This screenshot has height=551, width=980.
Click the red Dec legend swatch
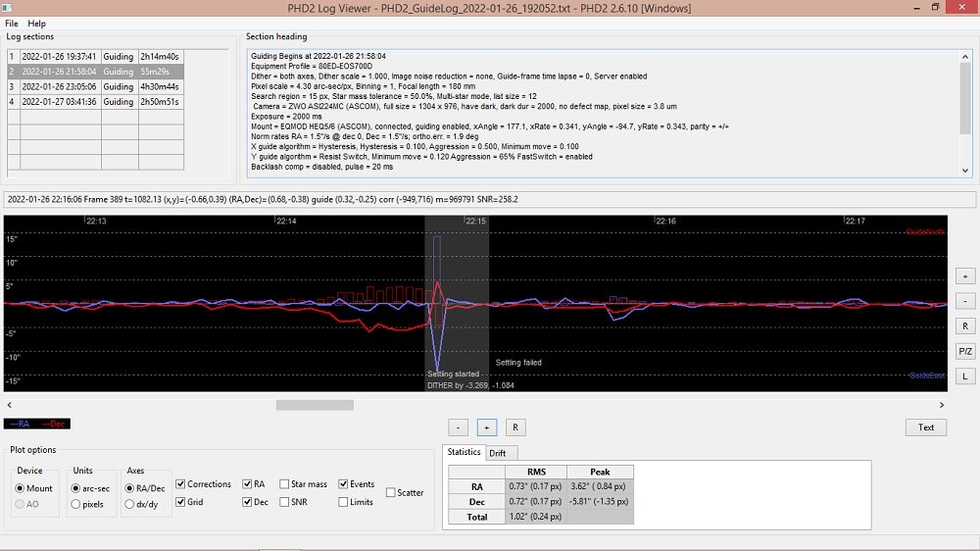[54, 424]
